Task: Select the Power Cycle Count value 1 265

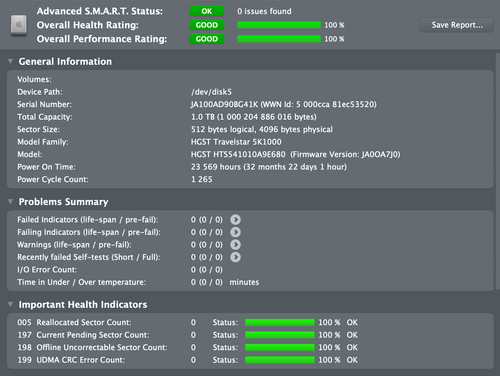Action: click(x=202, y=179)
